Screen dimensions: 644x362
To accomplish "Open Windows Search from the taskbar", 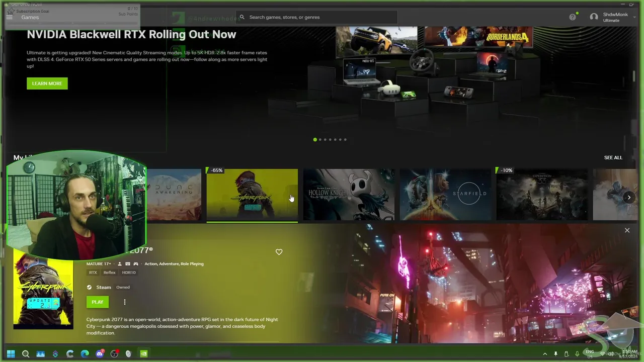I will point(26,354).
